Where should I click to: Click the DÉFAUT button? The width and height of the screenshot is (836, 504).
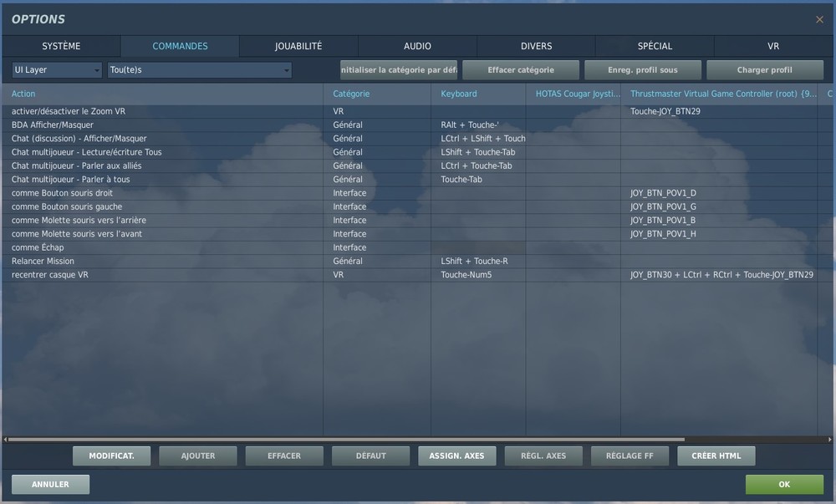pyautogui.click(x=370, y=456)
